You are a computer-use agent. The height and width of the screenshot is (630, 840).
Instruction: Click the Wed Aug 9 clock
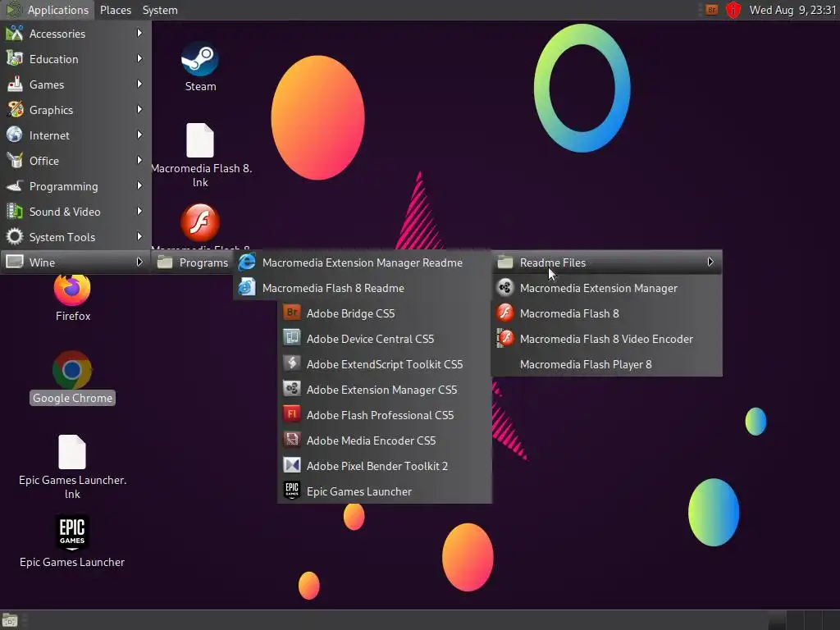click(792, 10)
